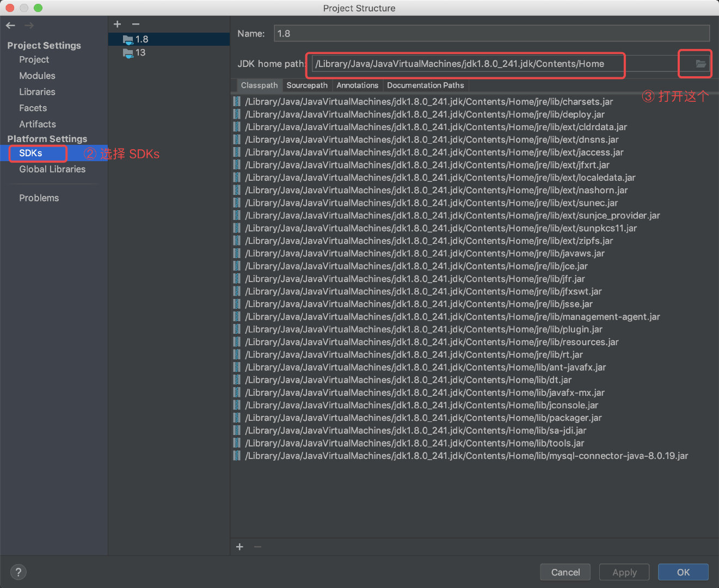Select the jsse.jar classpath entry

pyautogui.click(x=419, y=304)
